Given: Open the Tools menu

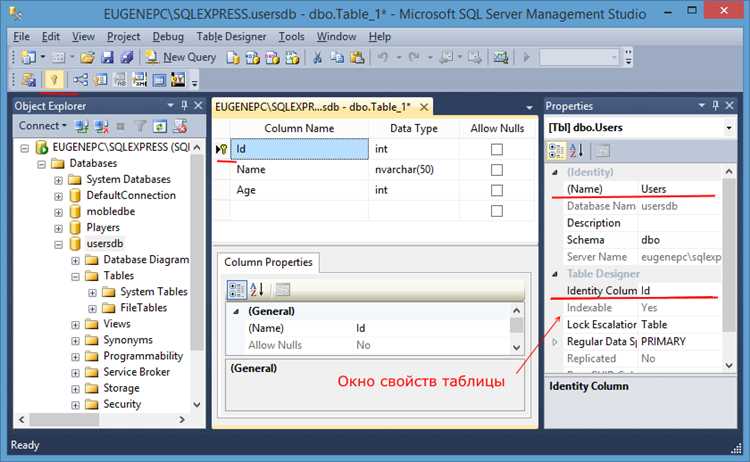Looking at the screenshot, I should pyautogui.click(x=292, y=37).
